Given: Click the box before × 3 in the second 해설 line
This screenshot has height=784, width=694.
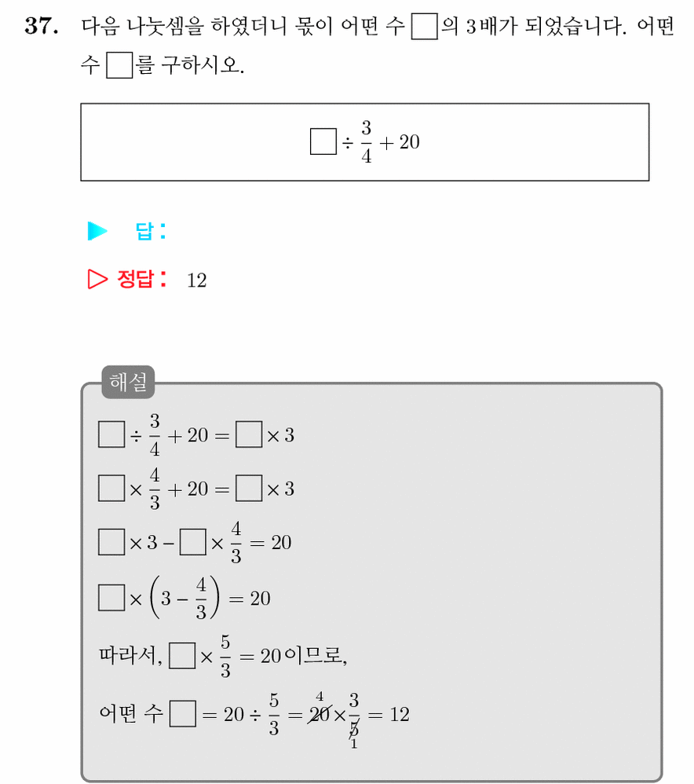Looking at the screenshot, I should 249,488.
